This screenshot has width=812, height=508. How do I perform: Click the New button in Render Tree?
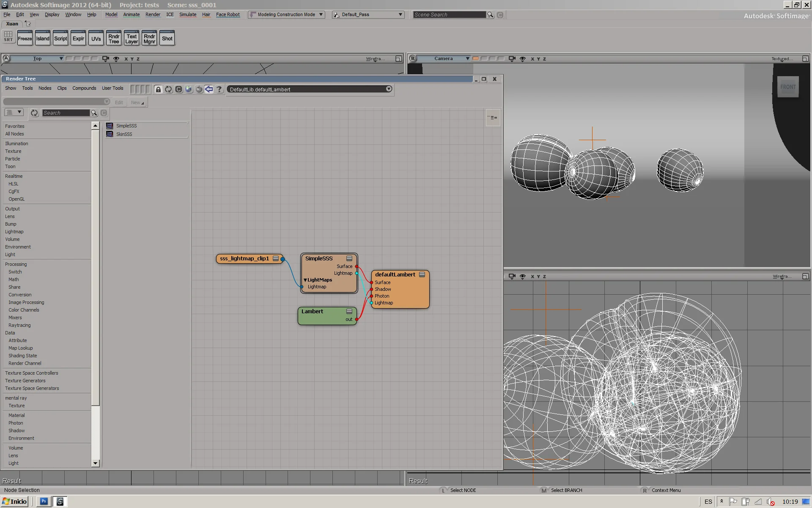point(137,102)
